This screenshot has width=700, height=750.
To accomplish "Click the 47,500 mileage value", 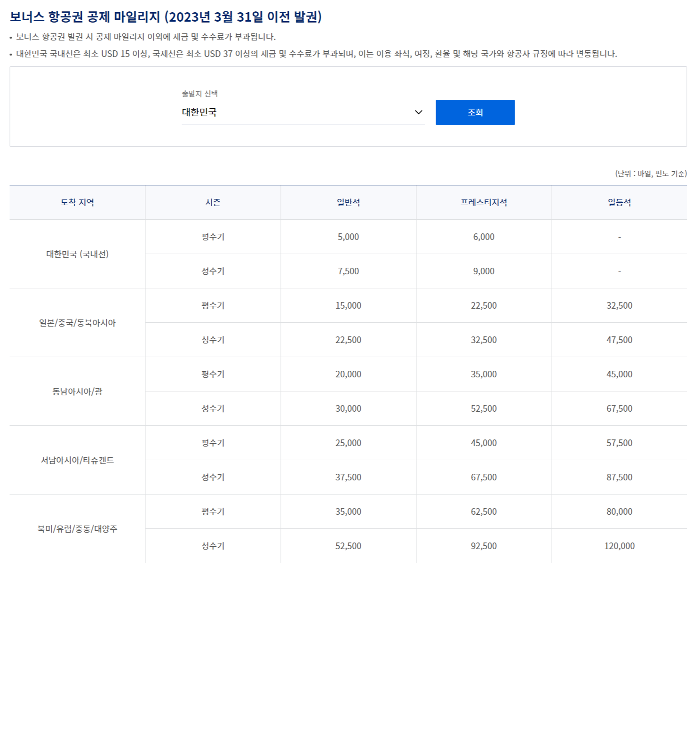I will (x=619, y=340).
